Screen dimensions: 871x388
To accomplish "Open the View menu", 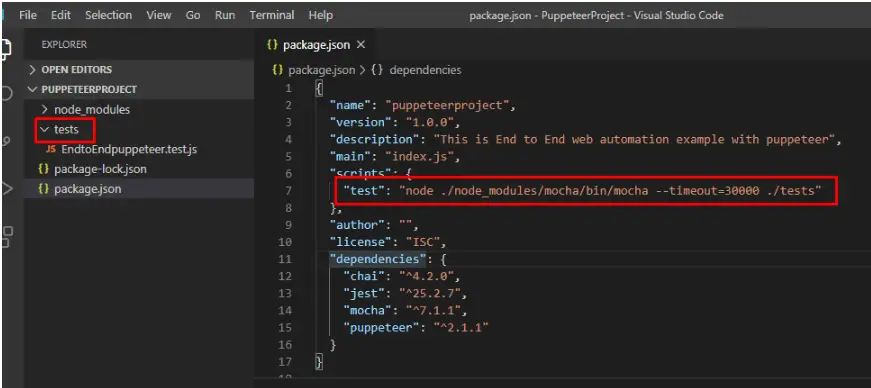I will point(158,16).
